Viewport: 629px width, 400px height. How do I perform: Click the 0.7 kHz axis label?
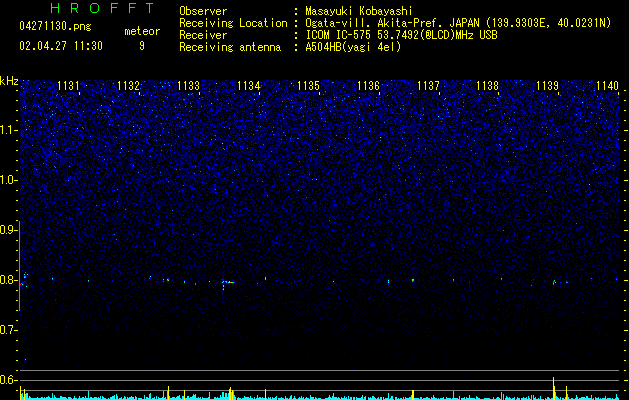[x=7, y=330]
